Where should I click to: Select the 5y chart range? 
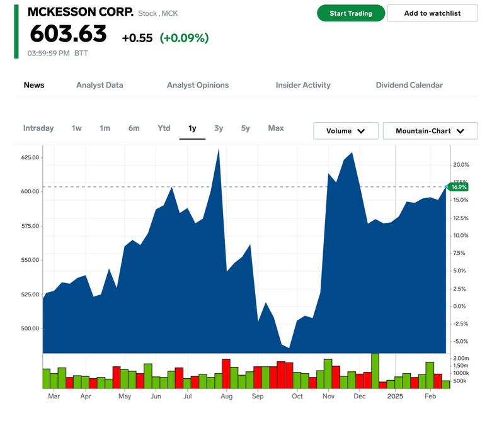click(x=245, y=128)
